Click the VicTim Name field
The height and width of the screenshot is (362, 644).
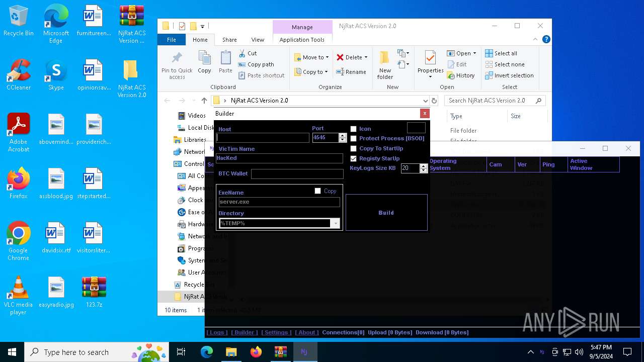(279, 158)
